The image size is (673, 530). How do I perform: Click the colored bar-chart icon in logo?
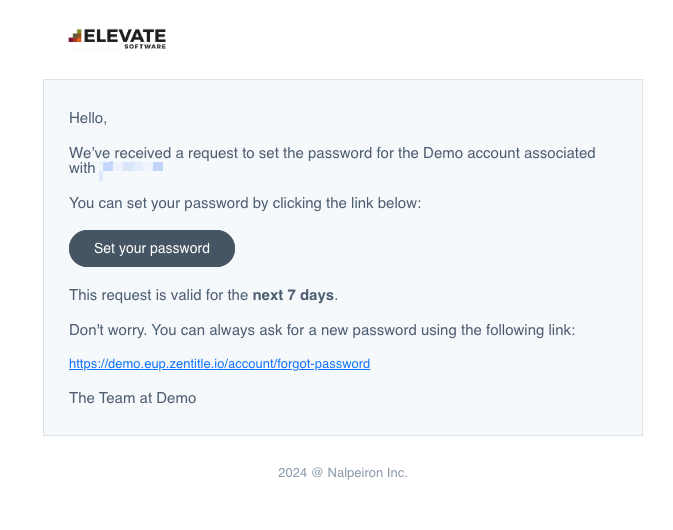75,36
